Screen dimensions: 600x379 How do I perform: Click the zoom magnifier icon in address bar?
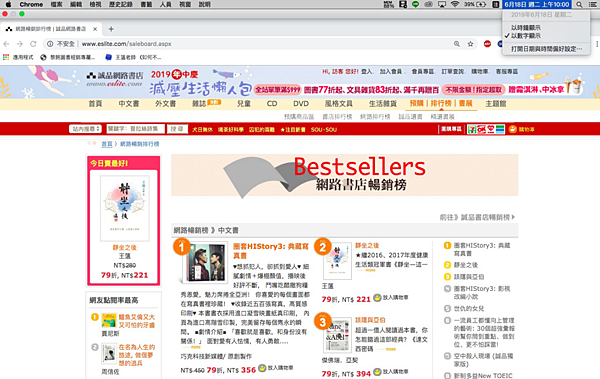(457, 44)
